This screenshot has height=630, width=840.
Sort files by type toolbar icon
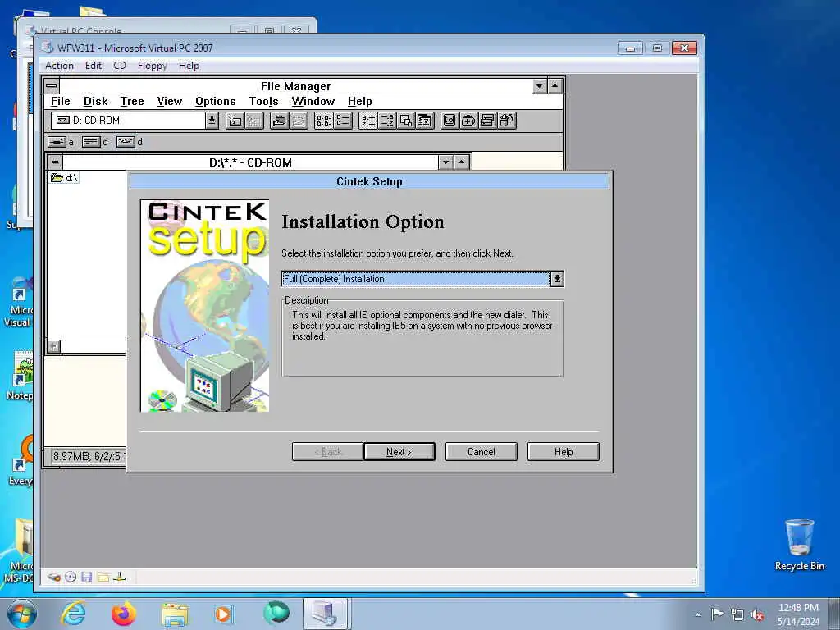coord(386,121)
